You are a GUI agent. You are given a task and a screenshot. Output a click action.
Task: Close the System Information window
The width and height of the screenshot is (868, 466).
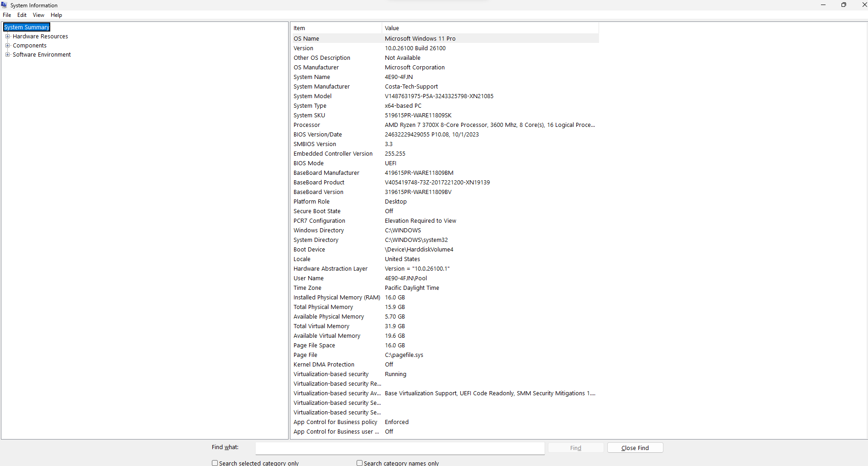(864, 5)
